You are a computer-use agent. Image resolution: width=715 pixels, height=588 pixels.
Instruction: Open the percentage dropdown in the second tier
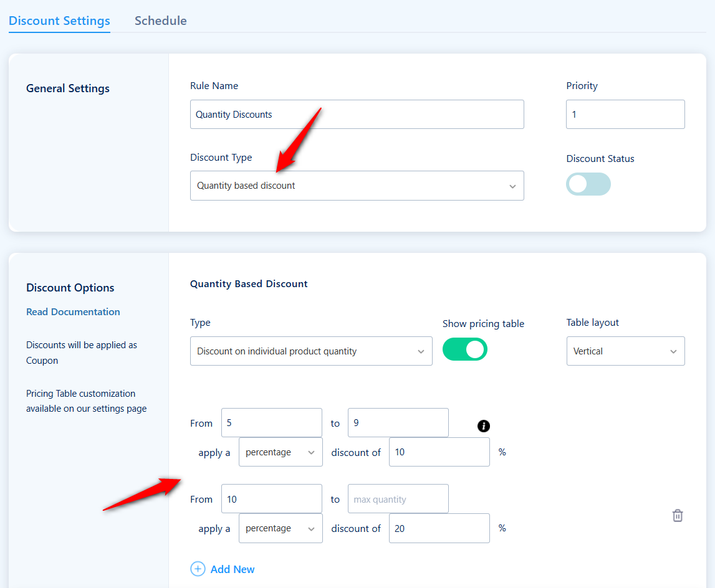click(x=281, y=528)
